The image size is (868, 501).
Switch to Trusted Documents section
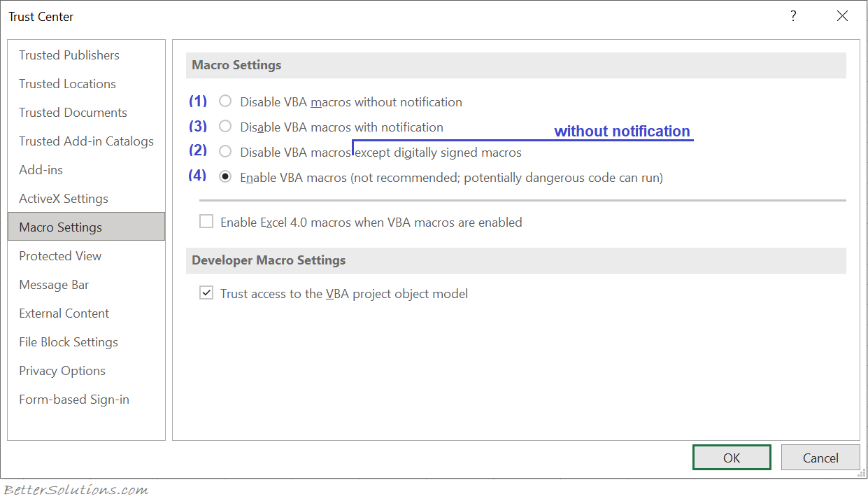pyautogui.click(x=73, y=112)
